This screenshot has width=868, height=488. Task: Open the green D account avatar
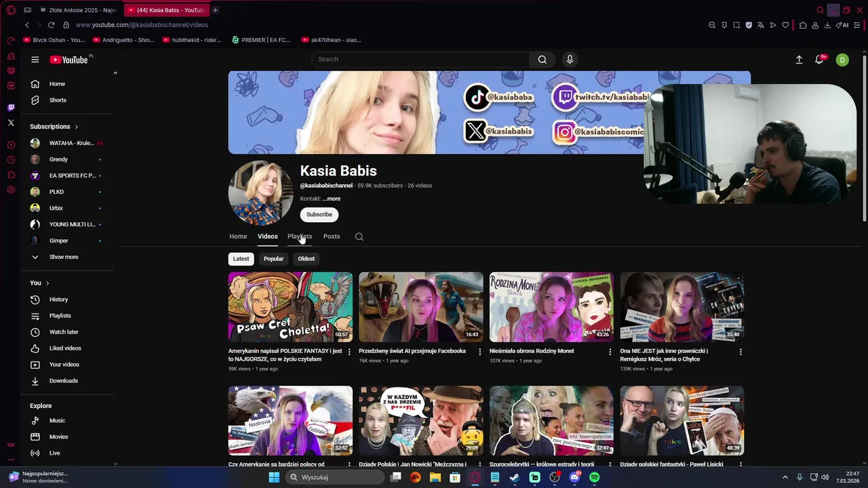pos(842,60)
